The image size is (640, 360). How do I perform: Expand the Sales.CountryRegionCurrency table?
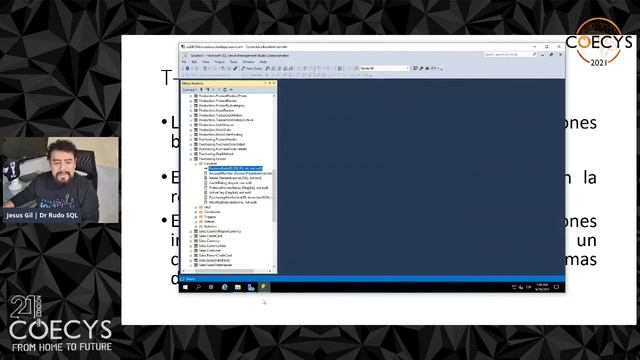(191, 231)
